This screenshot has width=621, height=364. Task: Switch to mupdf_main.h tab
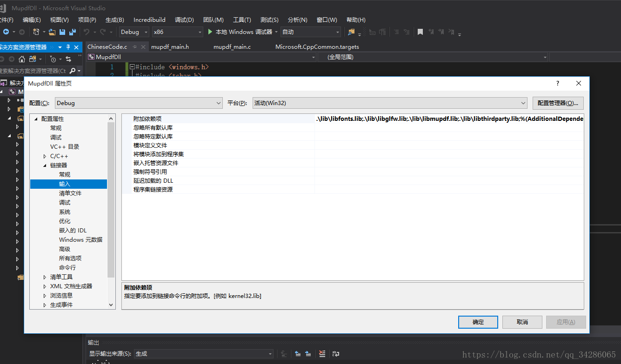point(170,47)
